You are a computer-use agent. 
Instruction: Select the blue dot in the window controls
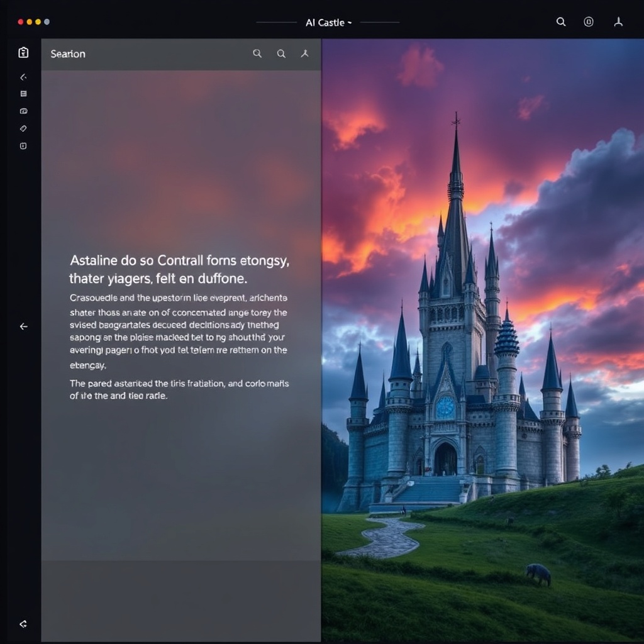(45, 21)
